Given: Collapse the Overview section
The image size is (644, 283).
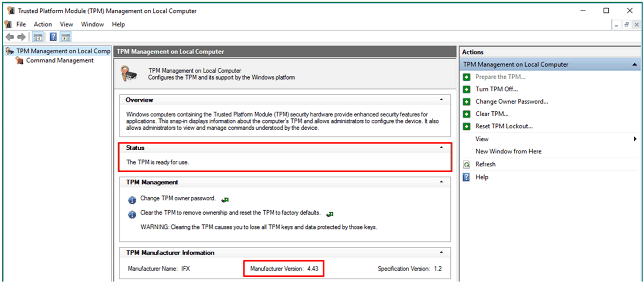Looking at the screenshot, I should click(441, 100).
